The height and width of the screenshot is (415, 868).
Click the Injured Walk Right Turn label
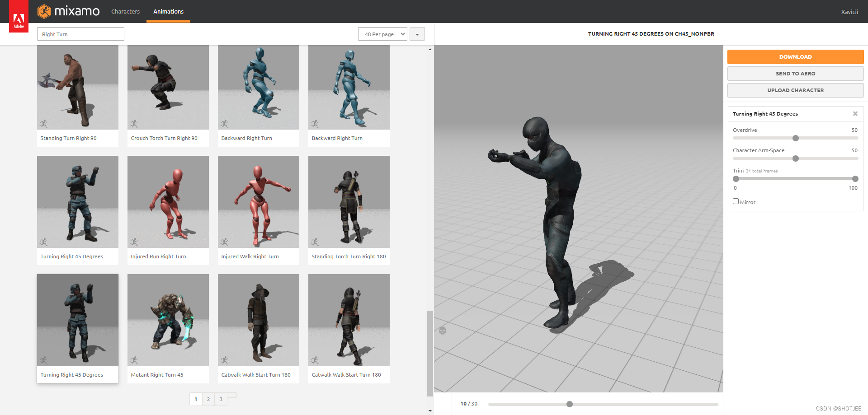tap(250, 256)
